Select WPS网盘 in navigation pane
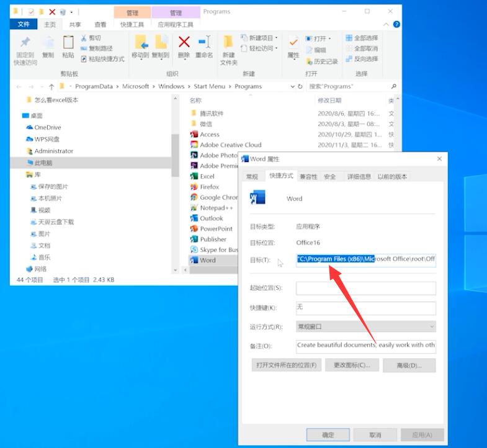487x448 pixels. tap(43, 139)
